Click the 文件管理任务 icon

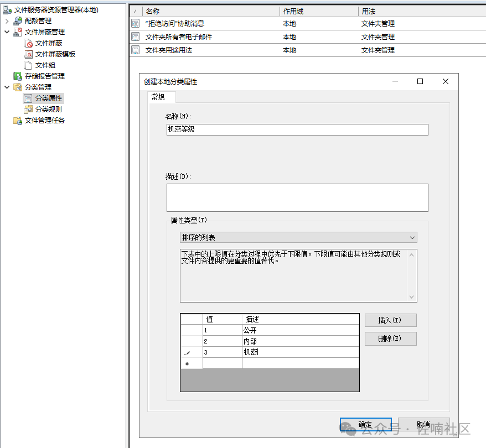pyautogui.click(x=18, y=121)
